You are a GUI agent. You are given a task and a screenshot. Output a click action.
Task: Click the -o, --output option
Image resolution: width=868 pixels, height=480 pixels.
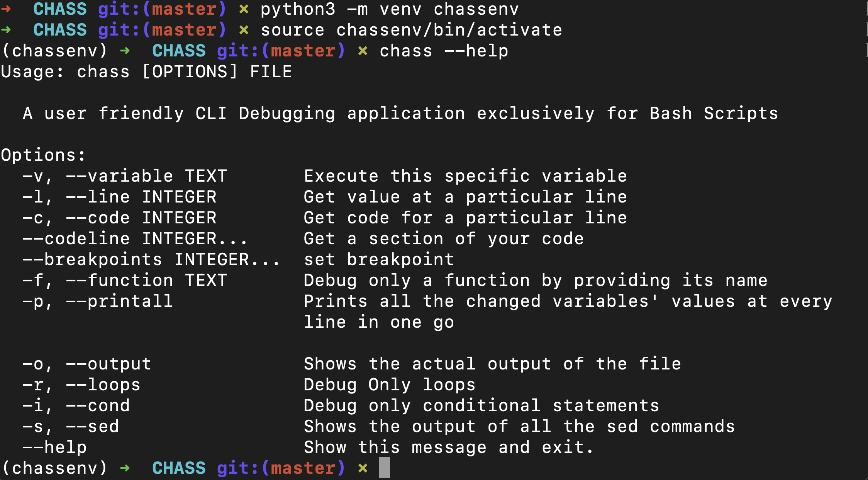click(x=86, y=364)
